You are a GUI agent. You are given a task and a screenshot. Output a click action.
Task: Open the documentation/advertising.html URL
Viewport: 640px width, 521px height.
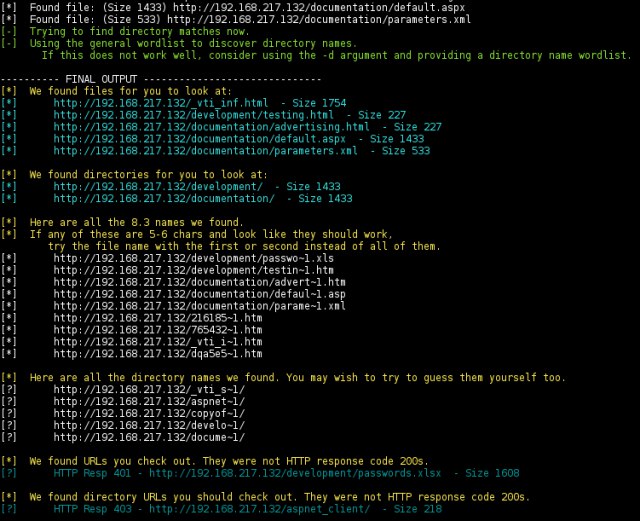pyautogui.click(x=211, y=127)
